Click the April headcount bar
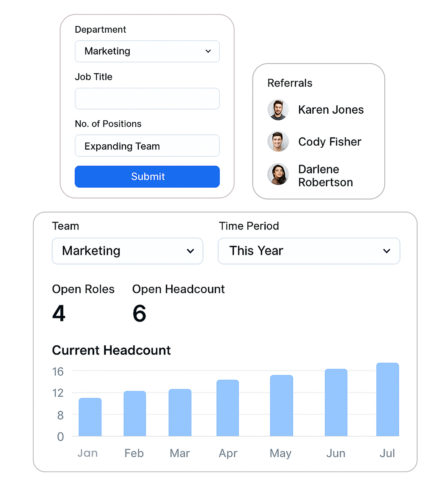This screenshot has height=485, width=448. coord(228,408)
